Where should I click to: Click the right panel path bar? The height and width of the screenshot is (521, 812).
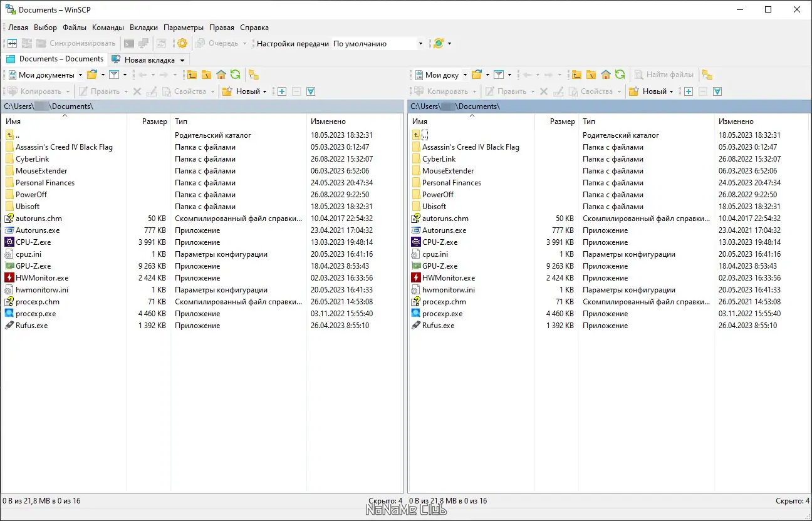point(609,106)
